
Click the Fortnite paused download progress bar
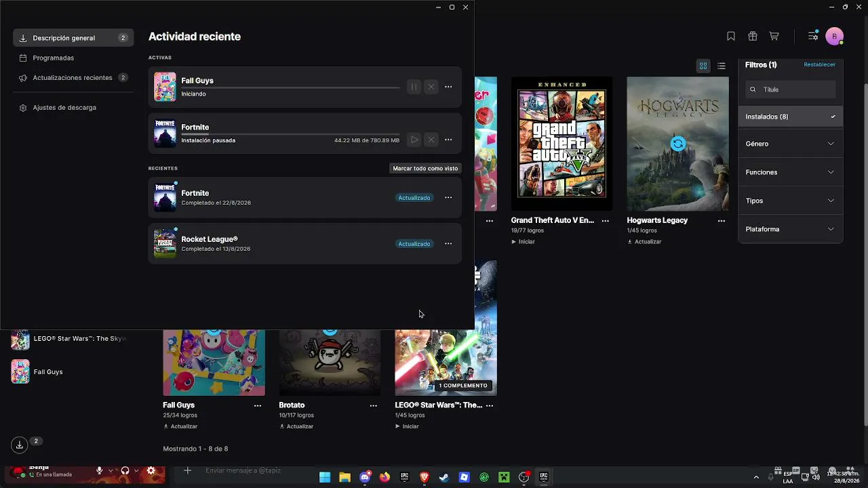pyautogui.click(x=290, y=134)
